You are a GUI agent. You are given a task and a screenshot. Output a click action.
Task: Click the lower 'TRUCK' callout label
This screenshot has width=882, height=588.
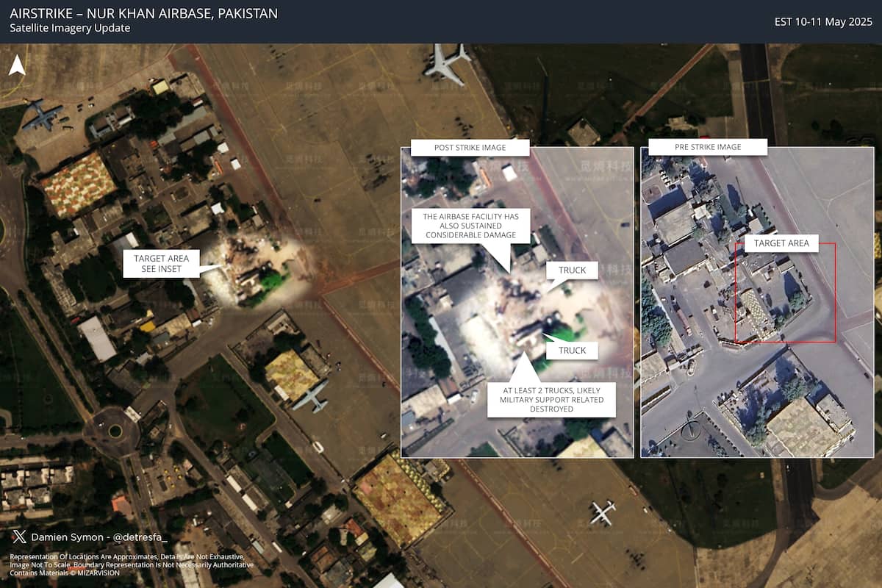(x=572, y=351)
